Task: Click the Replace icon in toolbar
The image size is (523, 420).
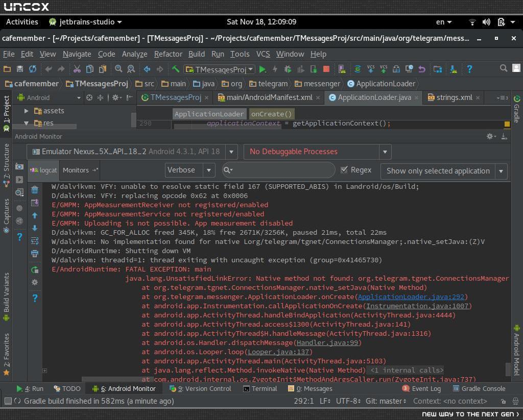Action: click(x=131, y=69)
